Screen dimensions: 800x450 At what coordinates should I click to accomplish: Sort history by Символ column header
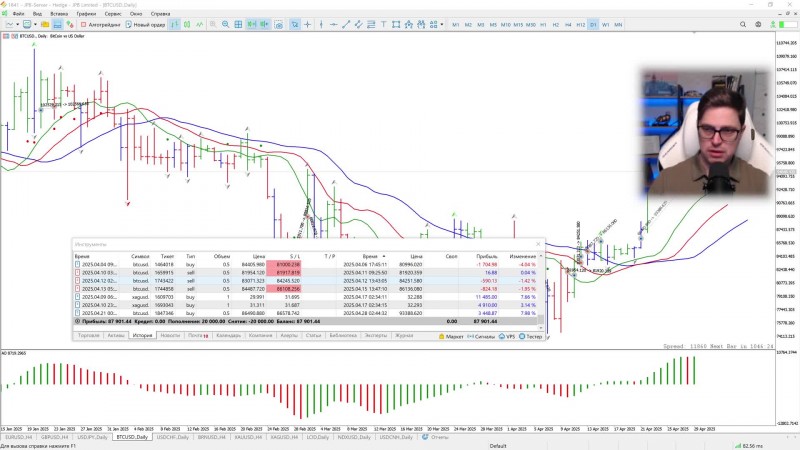tap(140, 256)
